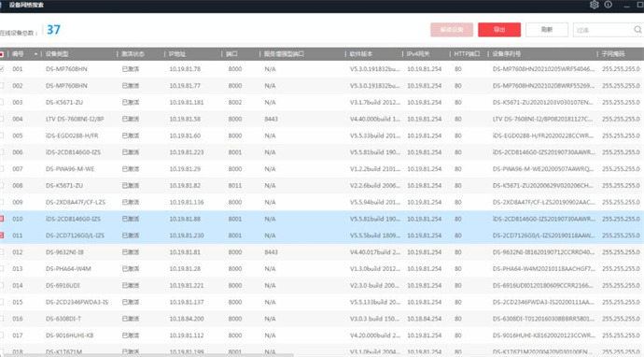Image resolution: width=644 pixels, height=357 pixels.
Task: Check the checkbox for device 008
Action: [2, 185]
